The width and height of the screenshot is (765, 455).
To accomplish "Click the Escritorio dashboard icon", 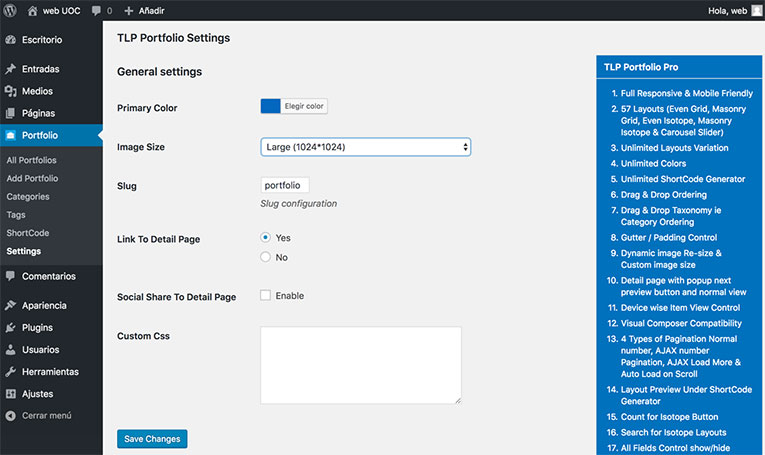I will click(x=11, y=40).
